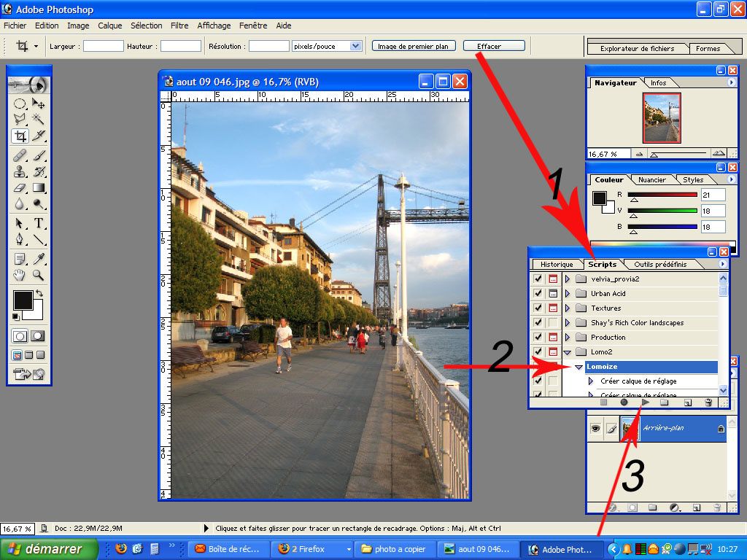Open the Calque menu
Screen dimensions: 747x560
[x=110, y=26]
